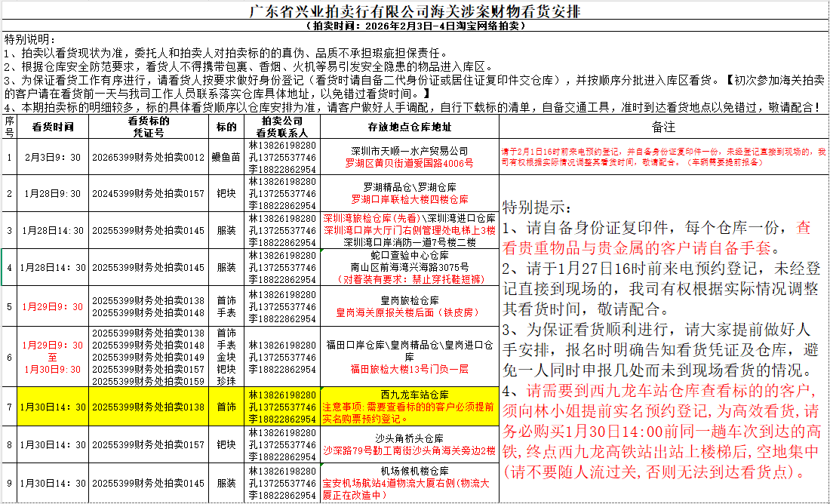Screen dimensions: 830x504
Task: Click the 福田口岸仓库 address cell
Action: point(410,356)
